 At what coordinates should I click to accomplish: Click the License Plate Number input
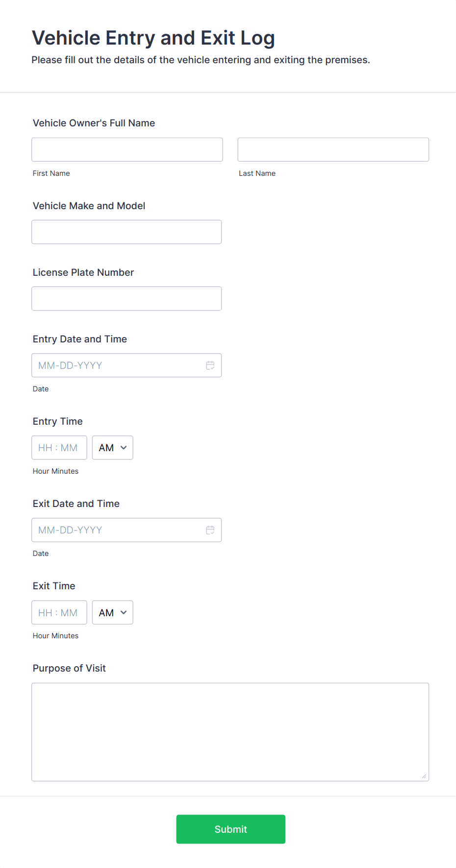[127, 298]
